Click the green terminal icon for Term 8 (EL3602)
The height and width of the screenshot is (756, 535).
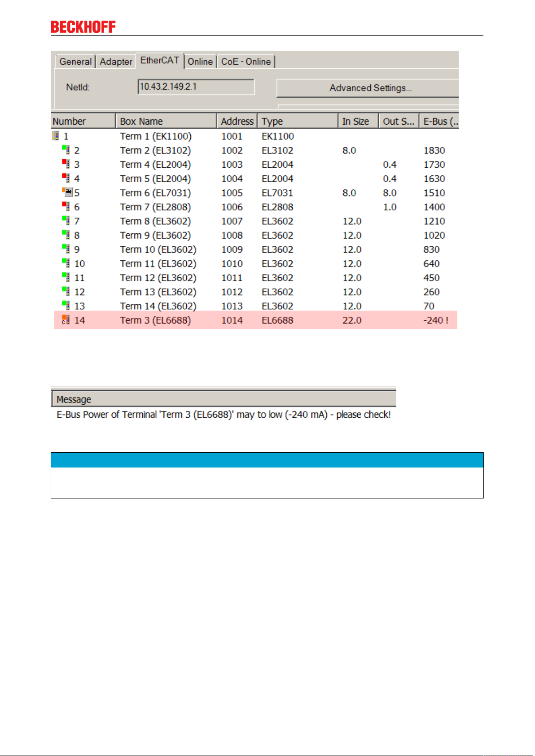pos(66,221)
